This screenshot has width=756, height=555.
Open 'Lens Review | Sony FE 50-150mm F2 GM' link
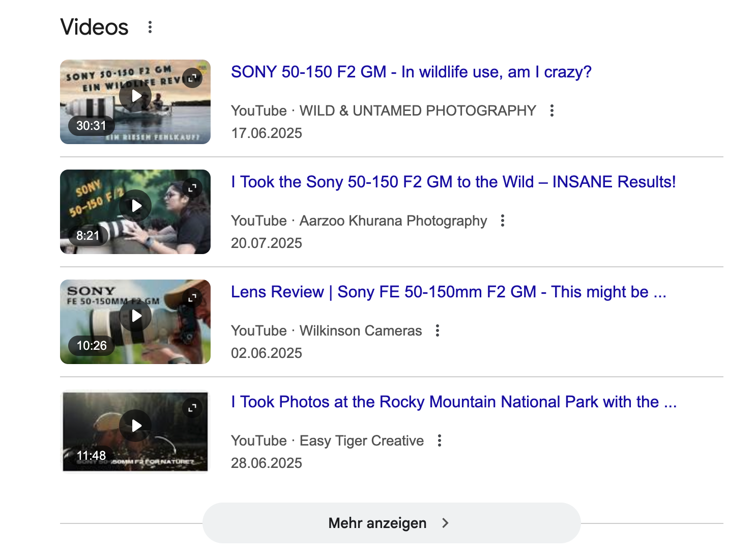pyautogui.click(x=448, y=292)
